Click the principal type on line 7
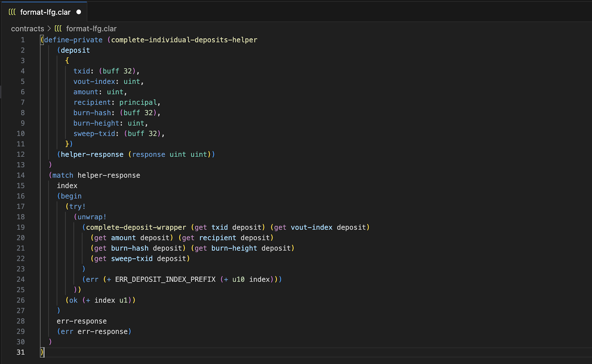592x364 pixels. tap(138, 102)
